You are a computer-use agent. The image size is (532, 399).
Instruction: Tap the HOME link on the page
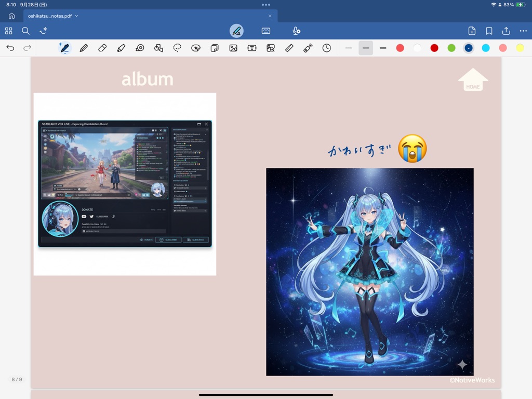tap(473, 81)
